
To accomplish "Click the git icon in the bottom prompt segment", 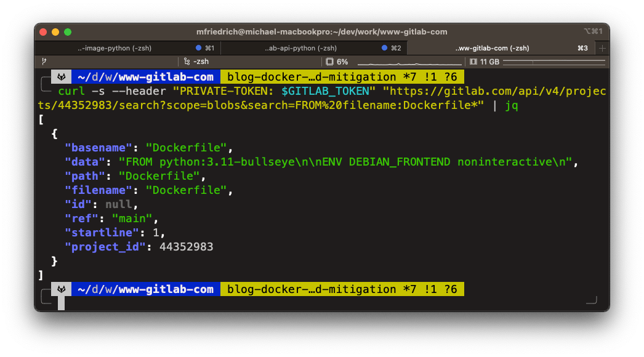I will [60, 289].
